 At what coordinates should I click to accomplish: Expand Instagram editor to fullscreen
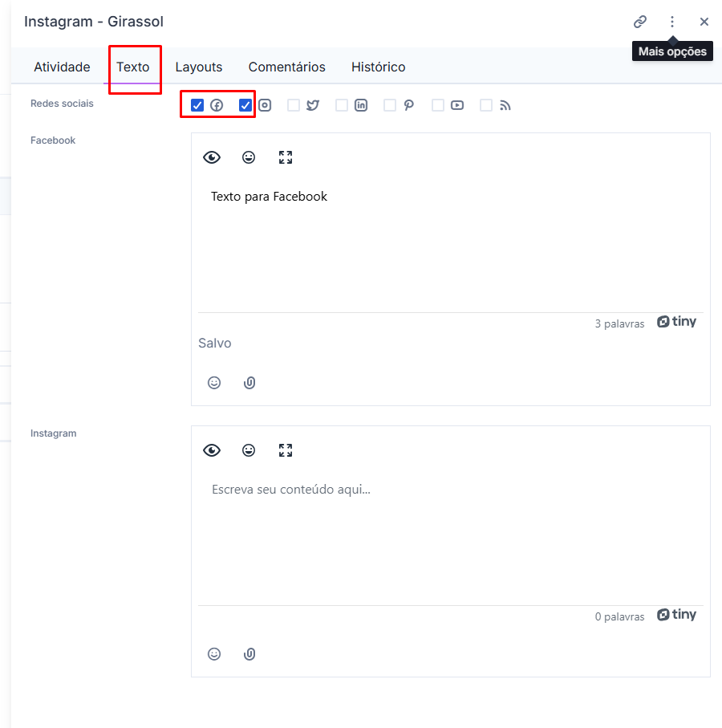click(286, 450)
